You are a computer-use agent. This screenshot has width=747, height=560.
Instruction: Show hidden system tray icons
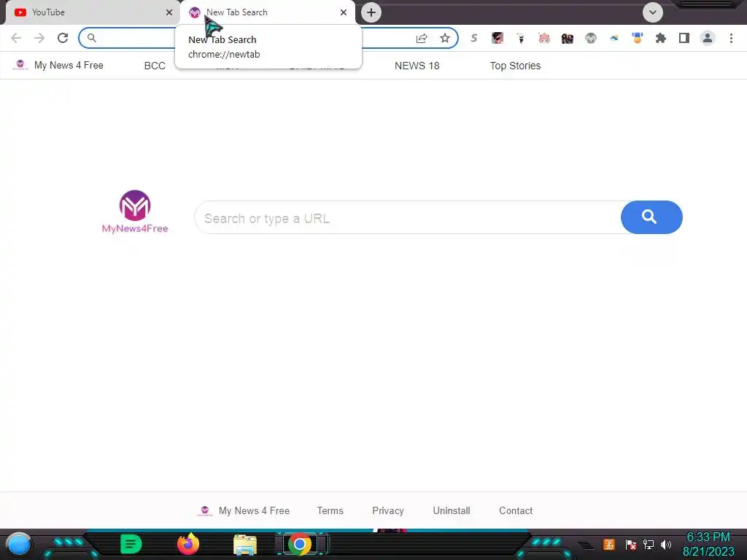pyautogui.click(x=586, y=545)
